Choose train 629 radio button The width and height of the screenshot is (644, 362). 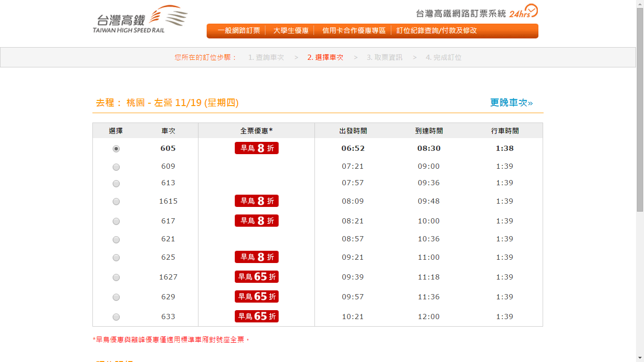pyautogui.click(x=116, y=297)
